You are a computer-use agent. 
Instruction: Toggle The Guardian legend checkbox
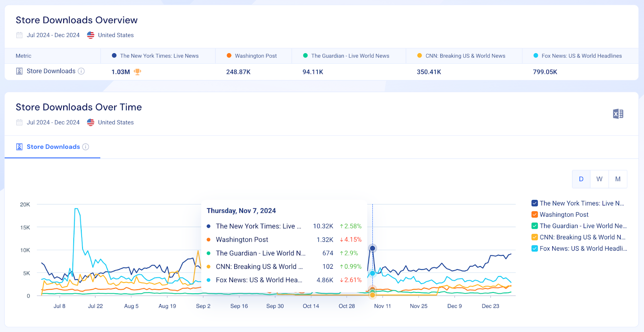[535, 226]
